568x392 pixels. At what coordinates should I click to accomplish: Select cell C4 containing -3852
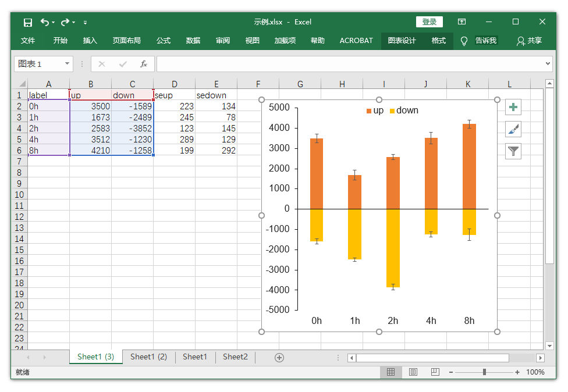tap(132, 129)
